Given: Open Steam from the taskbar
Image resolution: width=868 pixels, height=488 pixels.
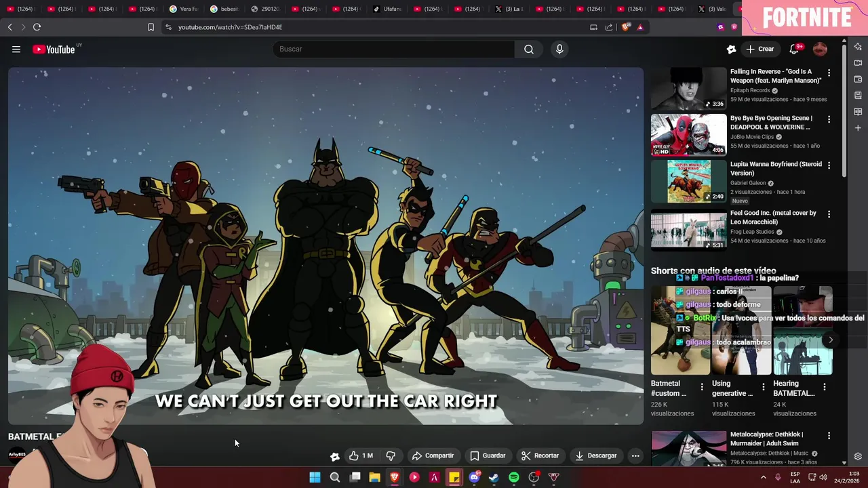Looking at the screenshot, I should coord(494,477).
